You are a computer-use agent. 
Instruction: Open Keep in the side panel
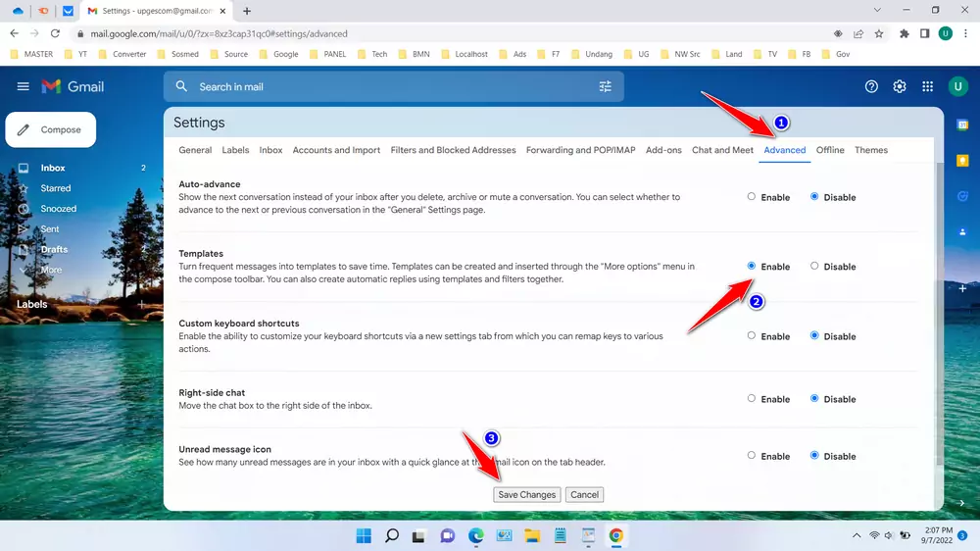pyautogui.click(x=962, y=161)
